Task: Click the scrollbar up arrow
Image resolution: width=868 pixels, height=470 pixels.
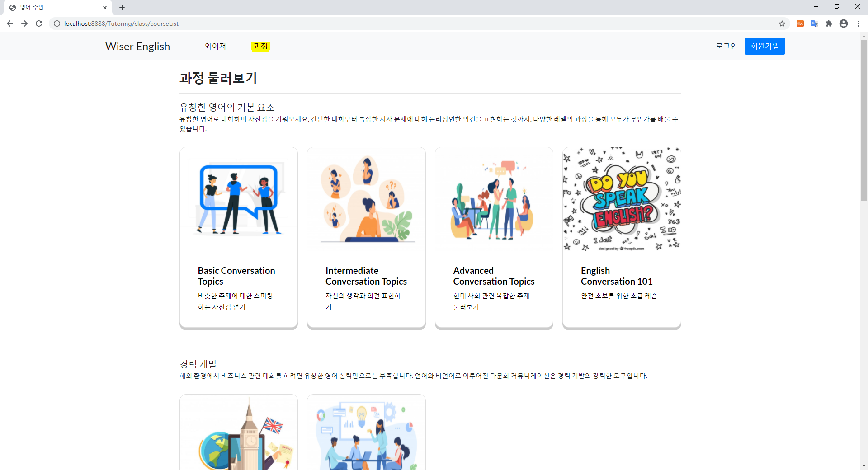Action: coord(864,36)
